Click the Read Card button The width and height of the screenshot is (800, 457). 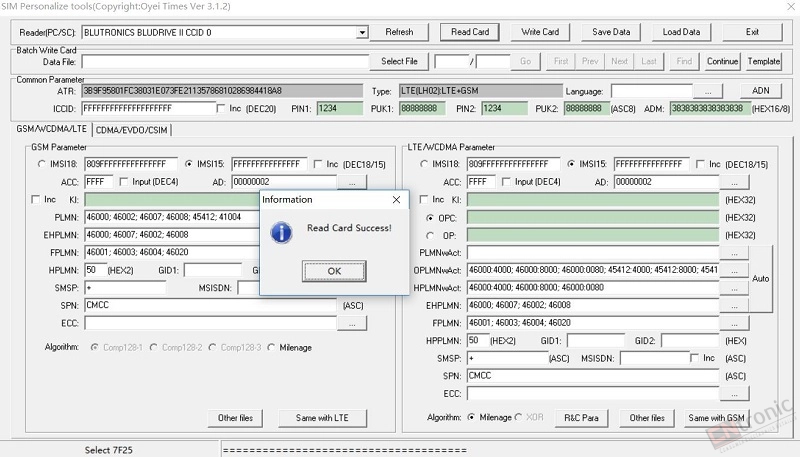point(470,32)
